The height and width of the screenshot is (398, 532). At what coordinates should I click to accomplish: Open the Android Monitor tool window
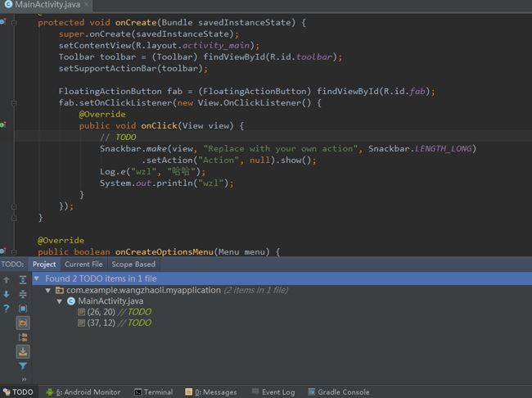(83, 392)
